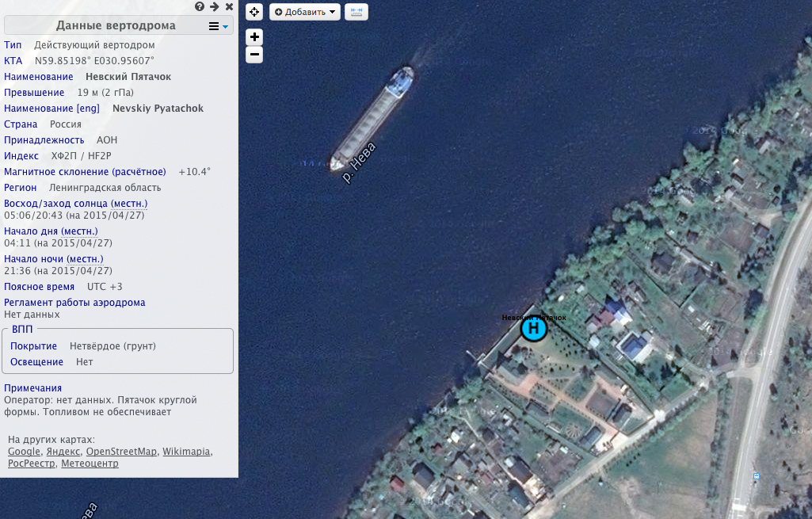Open the Яндекс map link
This screenshot has width=812, height=519.
tap(63, 452)
